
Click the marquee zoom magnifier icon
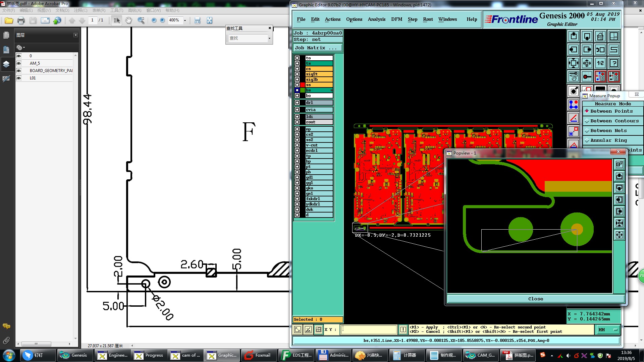(x=141, y=20)
